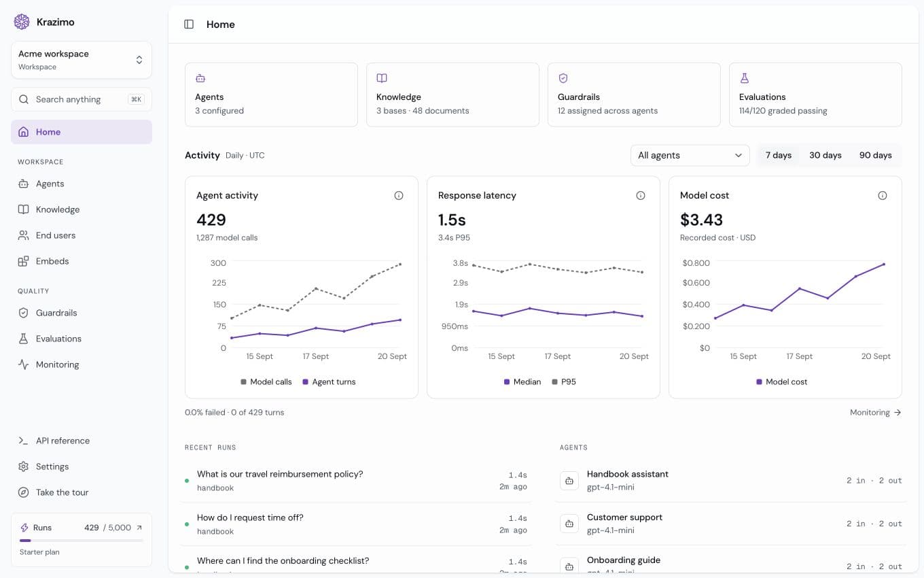Toggle the P95 legend series
The height and width of the screenshot is (578, 924).
point(564,382)
